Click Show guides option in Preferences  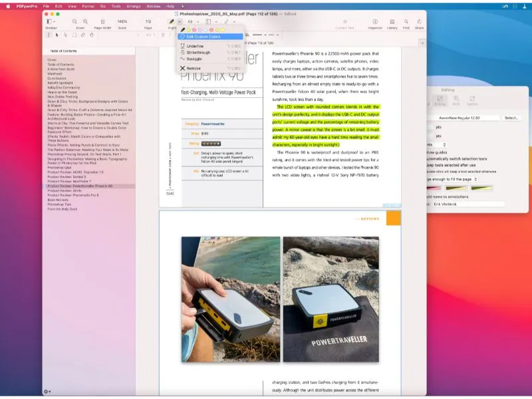[437, 152]
